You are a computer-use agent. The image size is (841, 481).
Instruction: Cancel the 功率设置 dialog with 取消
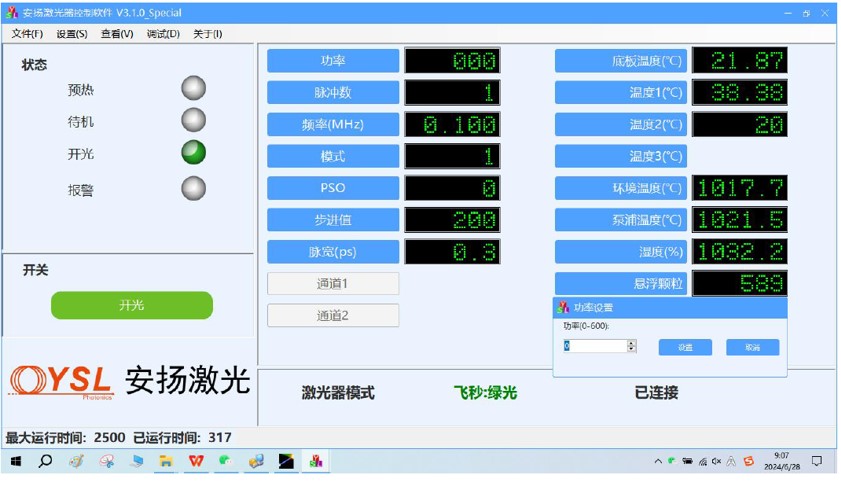(753, 347)
